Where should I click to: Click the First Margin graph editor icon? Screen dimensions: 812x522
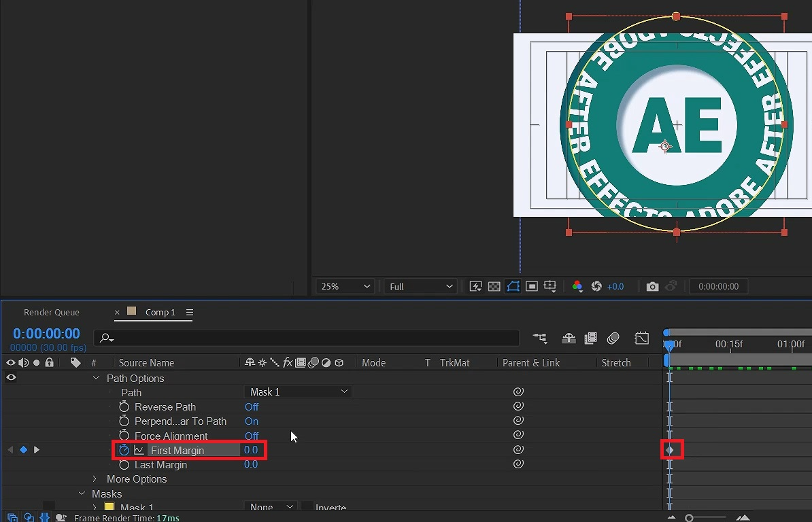click(x=139, y=450)
